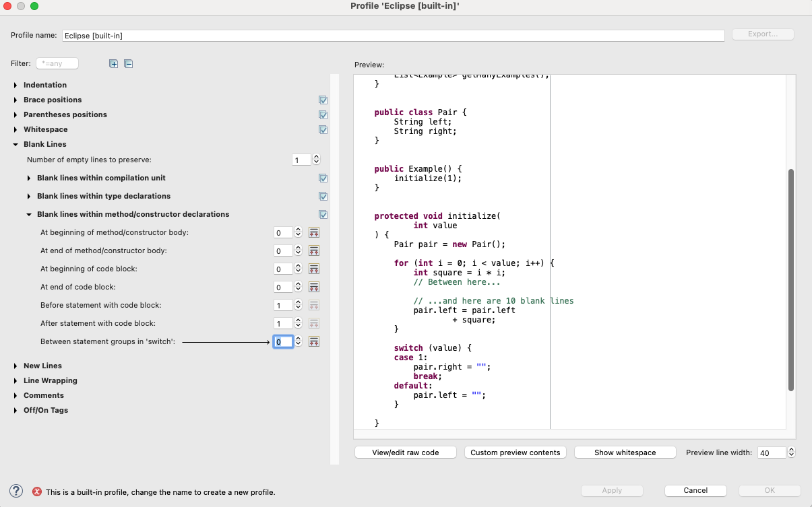Image resolution: width=812 pixels, height=507 pixels.
Task: Click value field for 'Before statement with code block'
Action: pyautogui.click(x=284, y=305)
